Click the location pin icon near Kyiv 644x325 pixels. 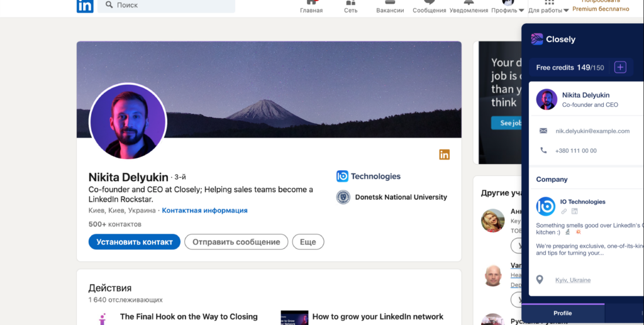(x=540, y=280)
